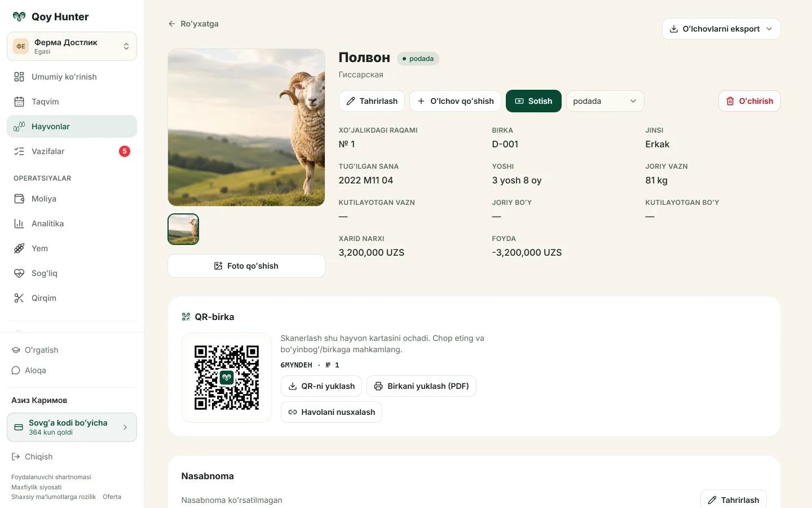Click the QR-birka heading icon

(186, 317)
